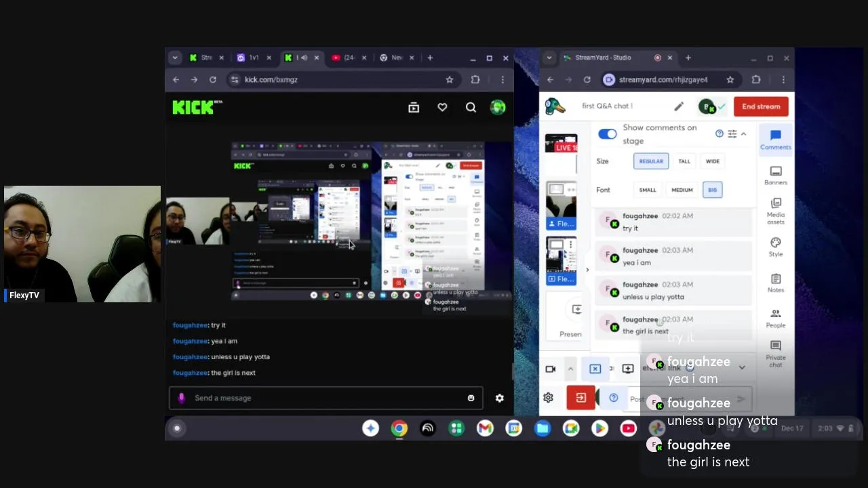
Task: Select REGULAR comment size
Action: tap(651, 161)
